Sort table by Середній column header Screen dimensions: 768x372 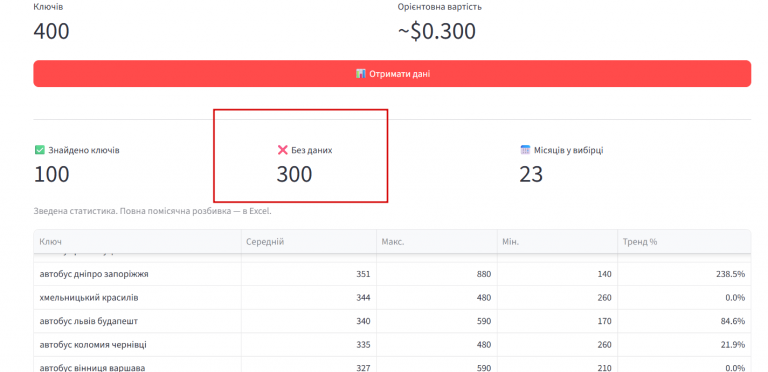(309, 242)
